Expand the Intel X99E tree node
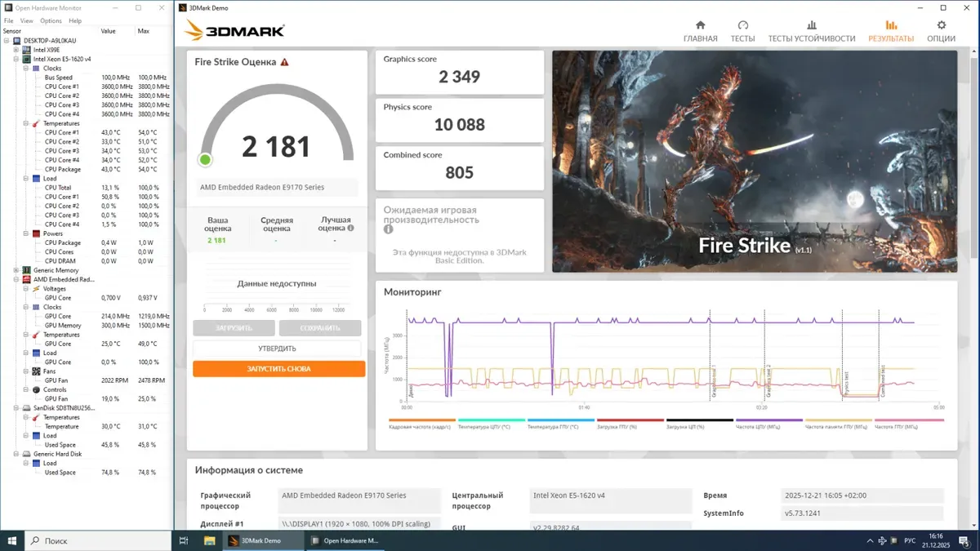Viewport: 980px width, 551px height. [16, 50]
